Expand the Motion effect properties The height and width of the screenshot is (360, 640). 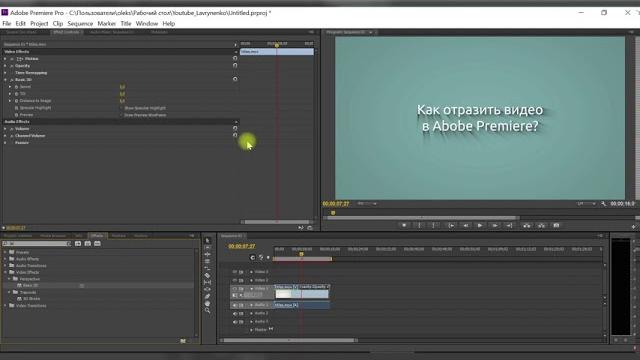click(x=5, y=59)
